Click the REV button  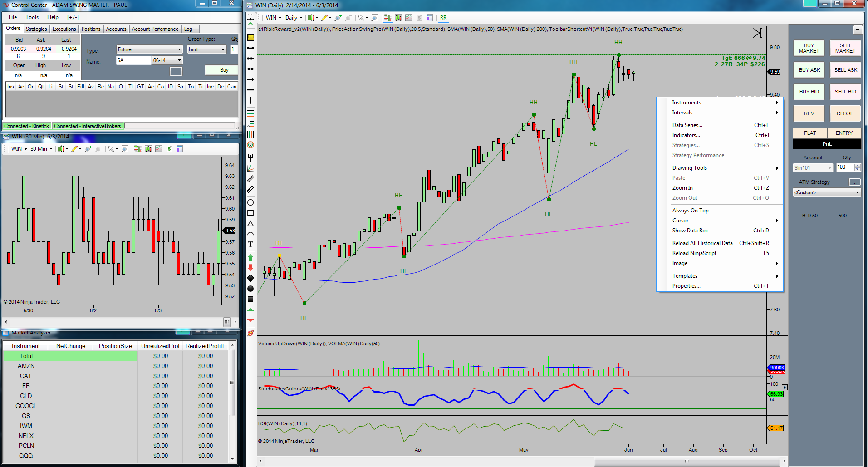(x=809, y=113)
